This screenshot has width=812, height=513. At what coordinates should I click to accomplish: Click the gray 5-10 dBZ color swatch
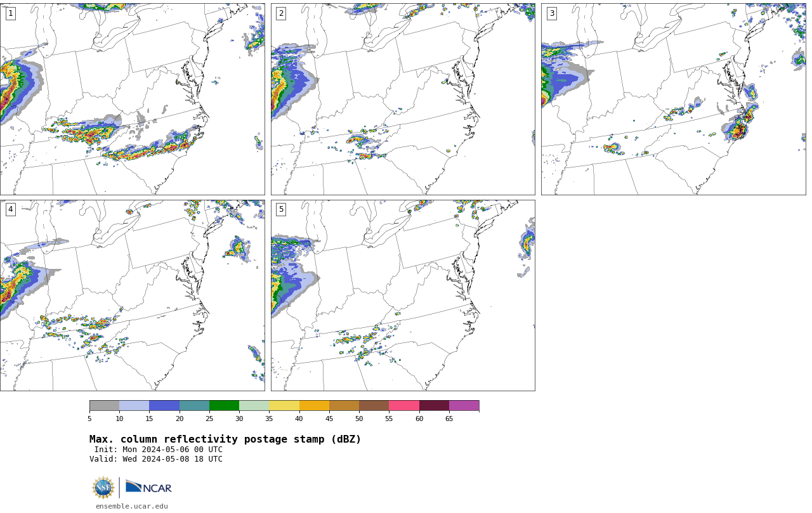104,406
